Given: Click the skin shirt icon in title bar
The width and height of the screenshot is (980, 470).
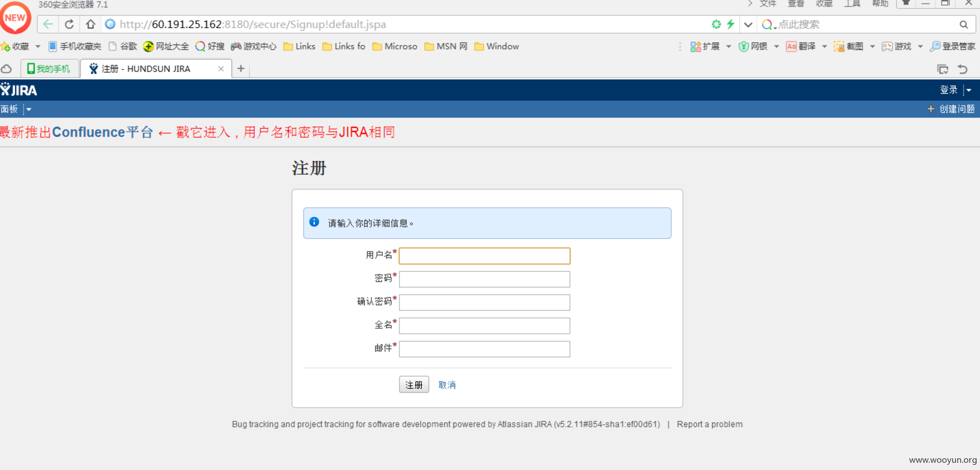Looking at the screenshot, I should click(x=907, y=3).
